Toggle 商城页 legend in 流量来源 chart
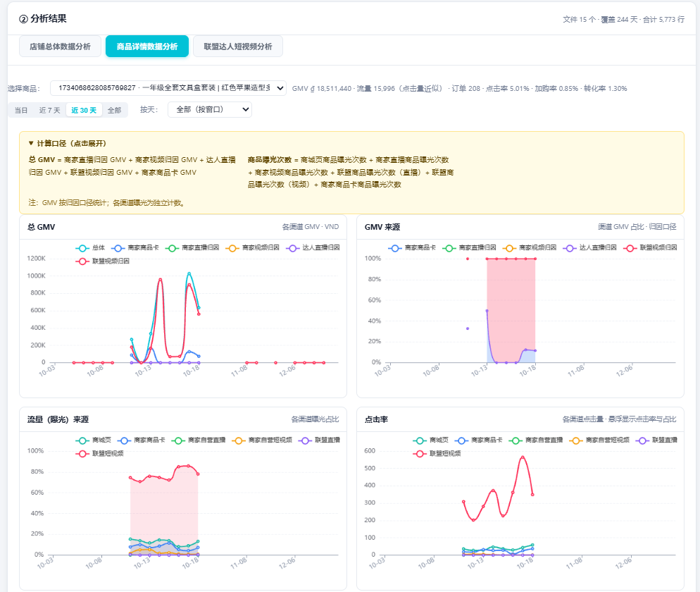700x592 pixels. click(93, 440)
